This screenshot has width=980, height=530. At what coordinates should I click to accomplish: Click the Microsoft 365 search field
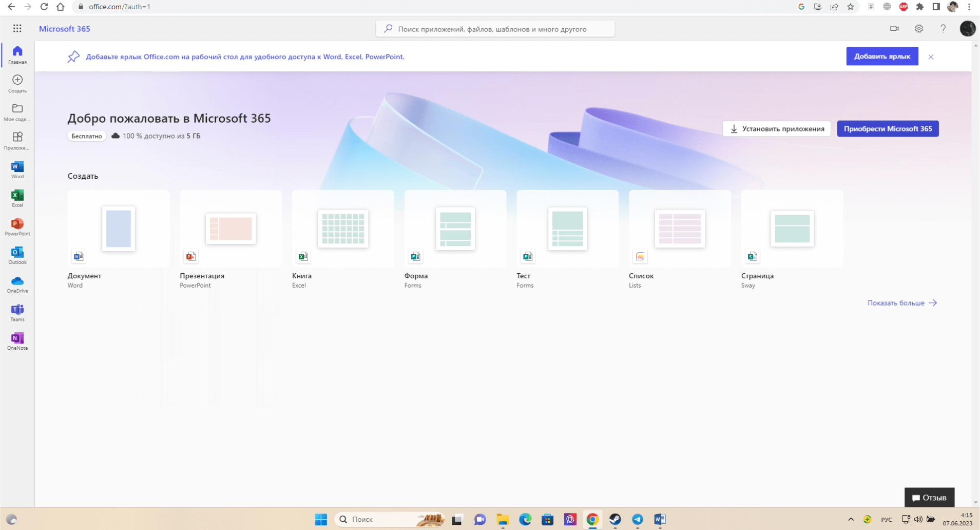(x=495, y=29)
